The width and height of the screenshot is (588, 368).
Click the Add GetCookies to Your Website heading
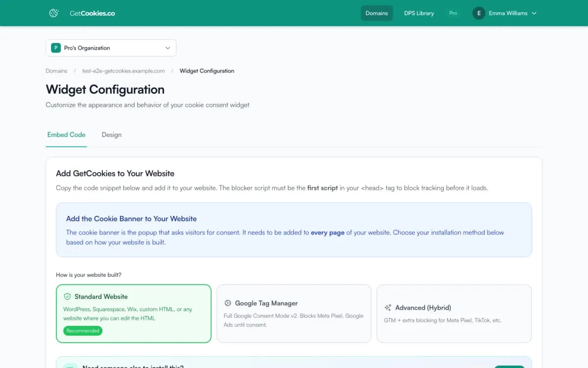pyautogui.click(x=115, y=173)
